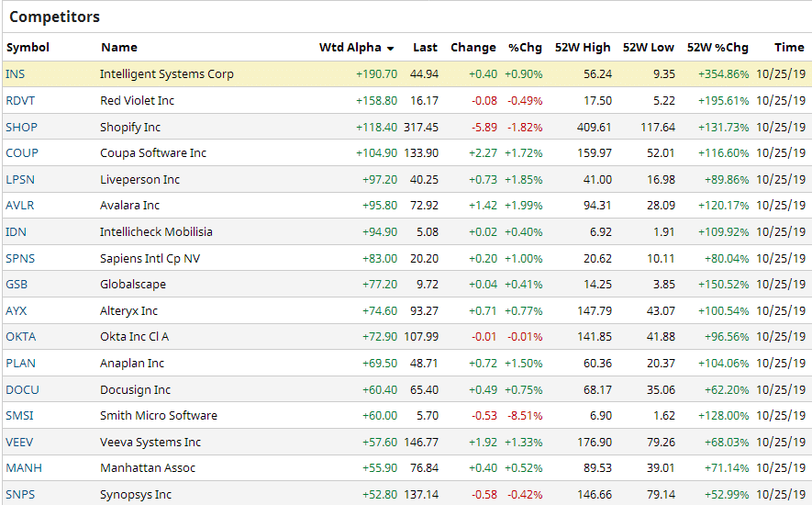Select the Veeva Systems Inc name
This screenshot has height=505, width=812.
[x=150, y=443]
